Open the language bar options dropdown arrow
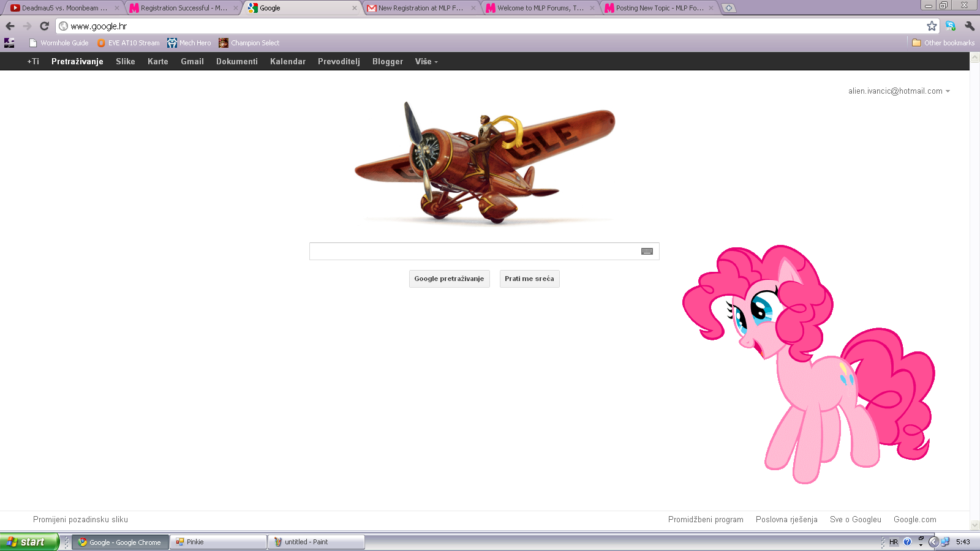Image resolution: width=980 pixels, height=551 pixels. 921,544
